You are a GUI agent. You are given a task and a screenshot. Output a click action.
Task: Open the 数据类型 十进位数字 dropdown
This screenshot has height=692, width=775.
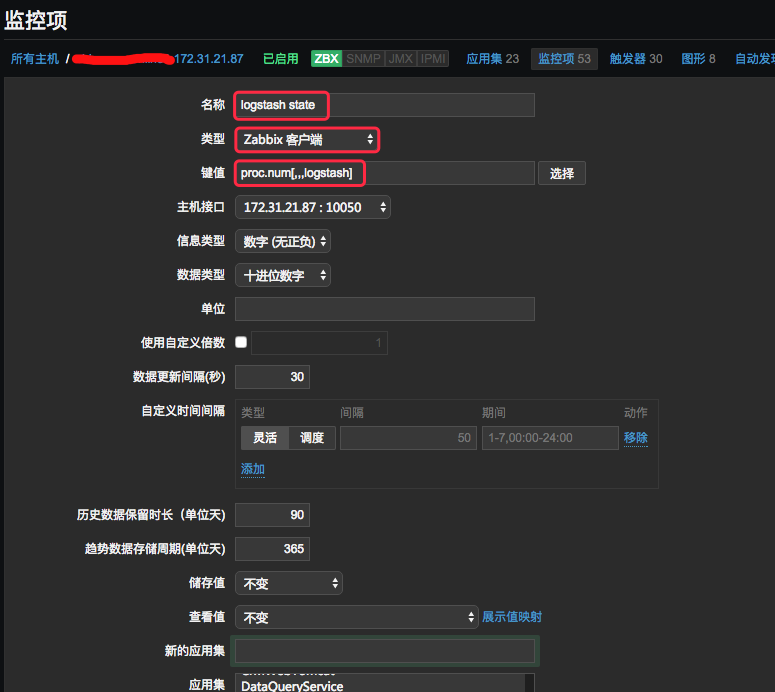tap(283, 275)
